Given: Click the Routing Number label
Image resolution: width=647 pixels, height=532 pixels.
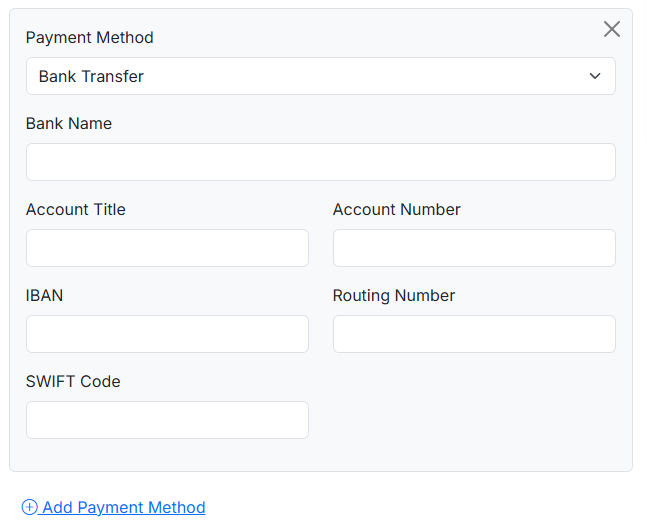Looking at the screenshot, I should [x=394, y=296].
